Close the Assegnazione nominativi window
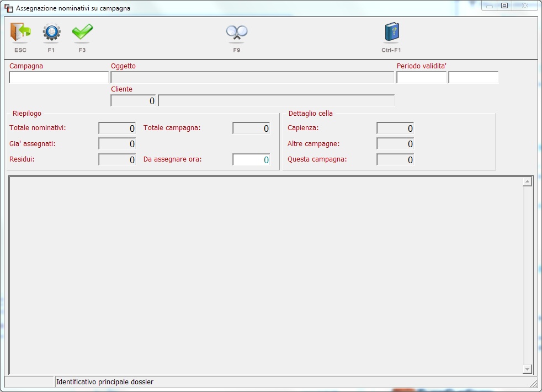 click(525, 6)
